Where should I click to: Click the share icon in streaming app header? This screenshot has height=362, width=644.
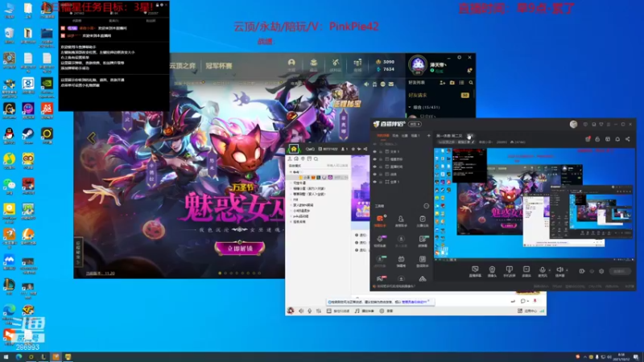[x=628, y=139]
